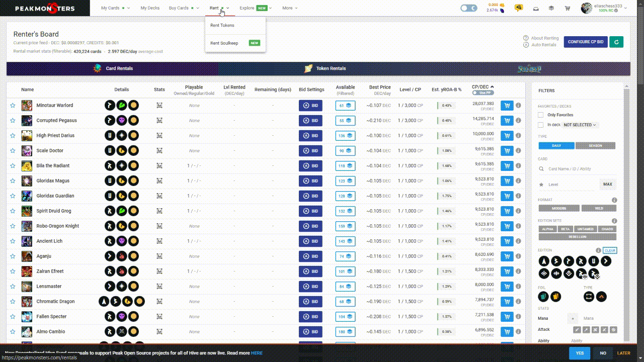Image resolution: width=644 pixels, height=362 pixels.
Task: Check the In deck checkbox
Action: click(x=540, y=125)
